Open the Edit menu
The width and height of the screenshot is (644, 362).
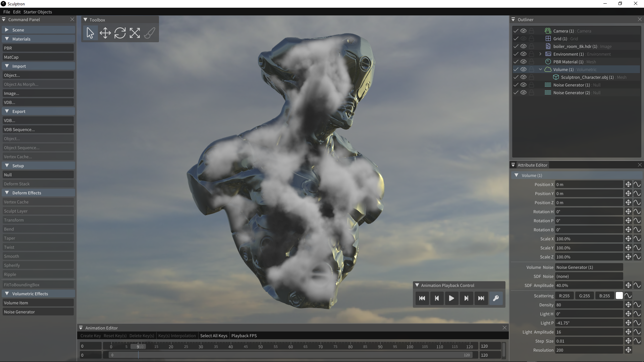point(17,12)
